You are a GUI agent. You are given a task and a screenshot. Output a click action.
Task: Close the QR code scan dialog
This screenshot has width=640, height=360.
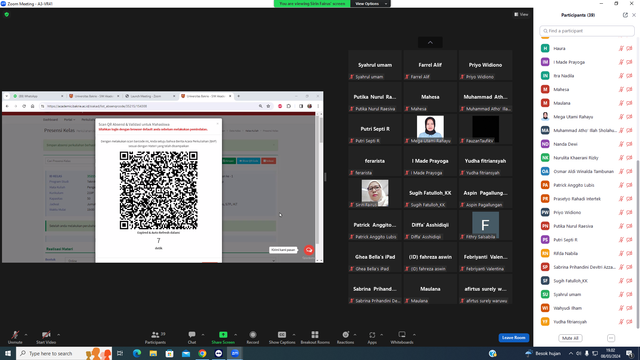[x=218, y=124]
